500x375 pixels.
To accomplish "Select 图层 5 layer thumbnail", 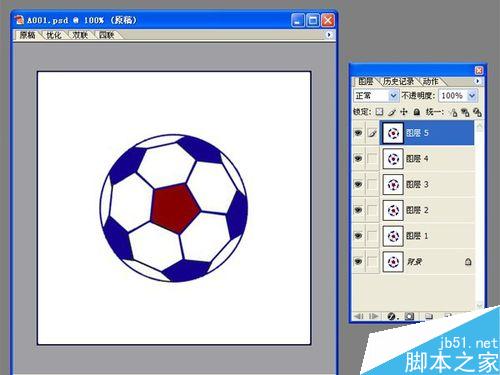I will point(393,133).
